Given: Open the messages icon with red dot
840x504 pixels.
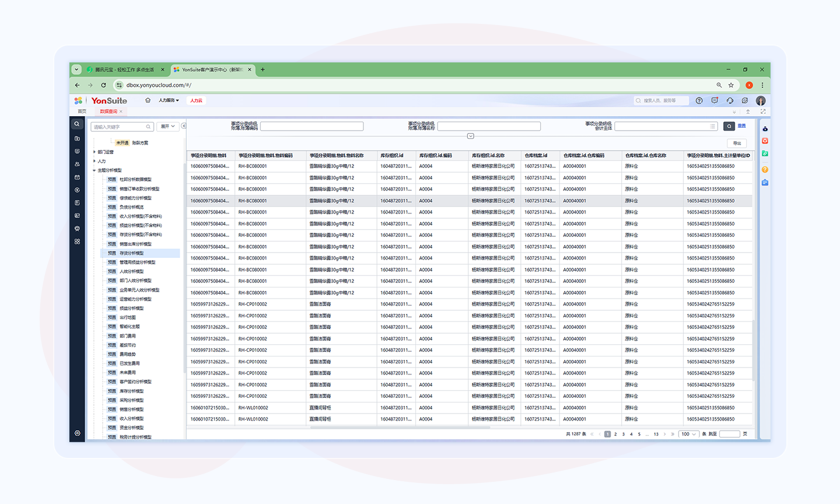Looking at the screenshot, I should point(715,101).
